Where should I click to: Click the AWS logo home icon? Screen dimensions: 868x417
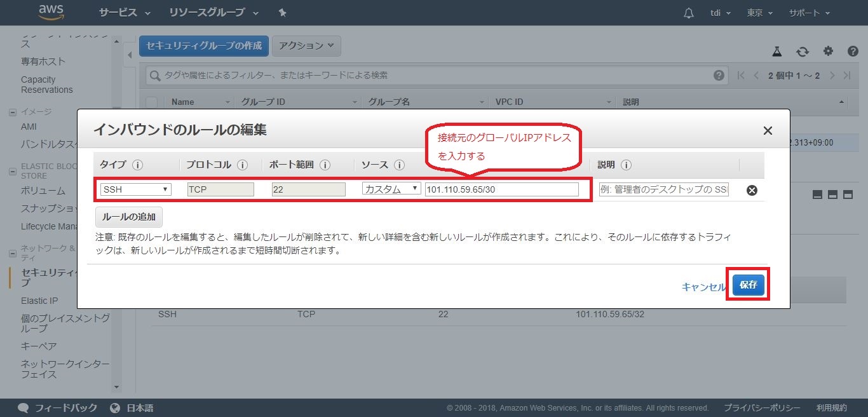tap(51, 12)
